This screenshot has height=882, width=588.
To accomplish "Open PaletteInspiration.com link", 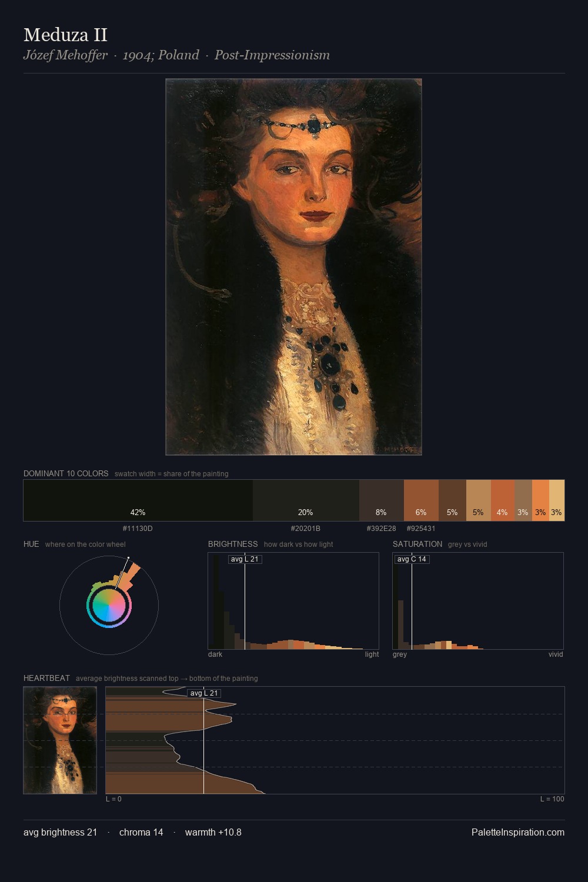I will [x=518, y=832].
